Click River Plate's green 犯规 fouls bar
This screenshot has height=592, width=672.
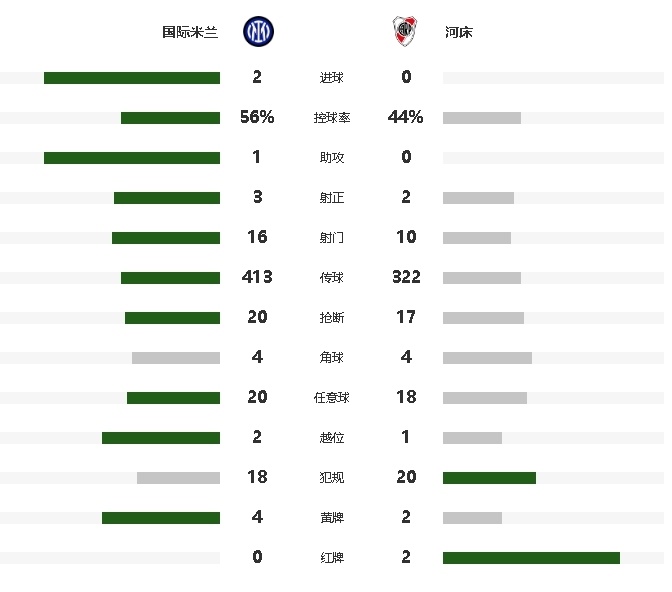(x=489, y=478)
